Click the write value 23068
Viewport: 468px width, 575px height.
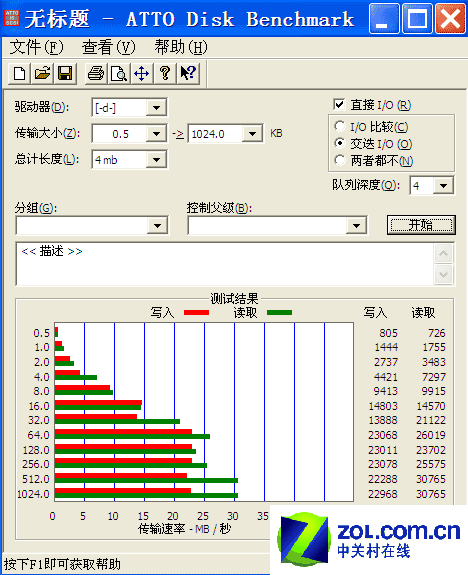point(383,435)
